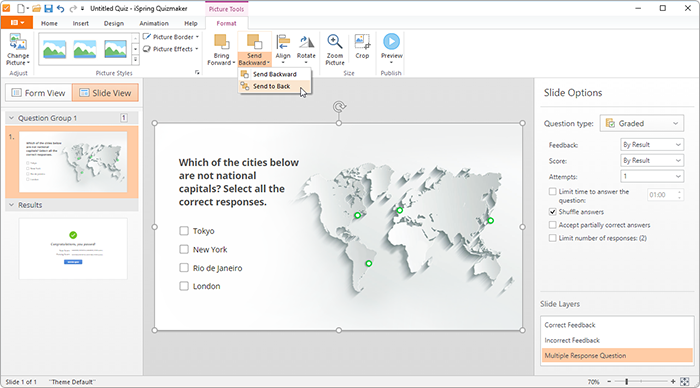Choose Send to Back menu item
Image resolution: width=700 pixels, height=388 pixels.
point(275,86)
